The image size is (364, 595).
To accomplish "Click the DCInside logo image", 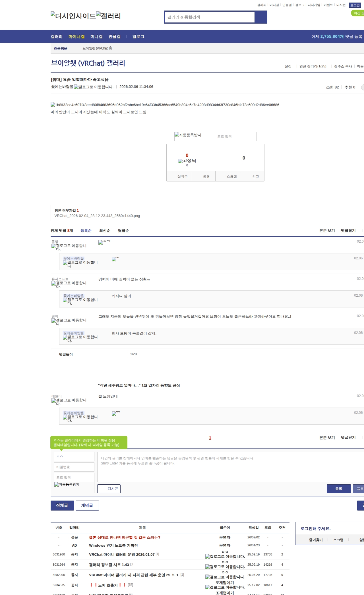I will pyautogui.click(x=73, y=16).
